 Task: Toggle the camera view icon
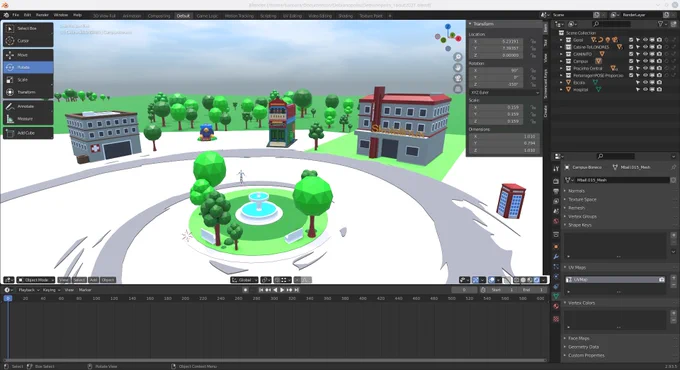click(x=458, y=78)
